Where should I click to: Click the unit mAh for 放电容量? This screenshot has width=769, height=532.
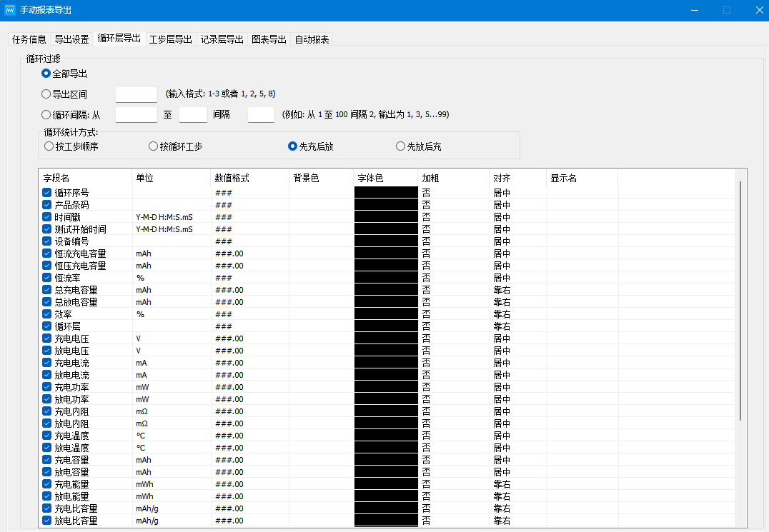[144, 472]
